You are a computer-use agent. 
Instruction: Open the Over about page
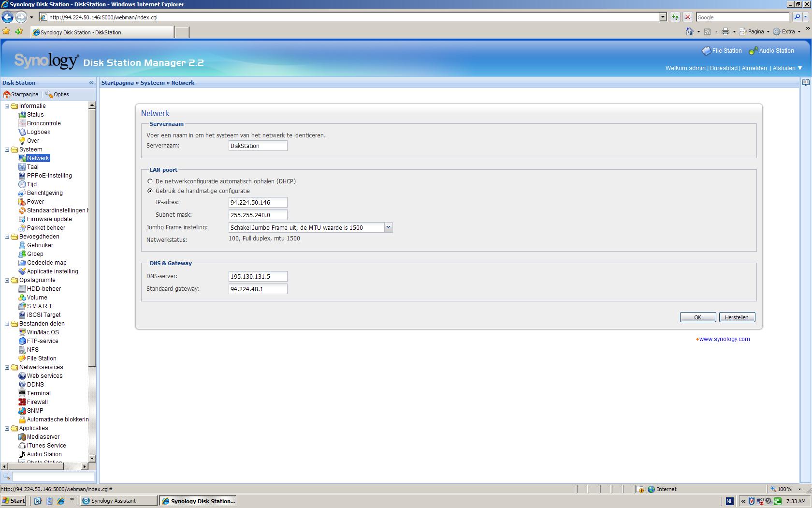33,141
